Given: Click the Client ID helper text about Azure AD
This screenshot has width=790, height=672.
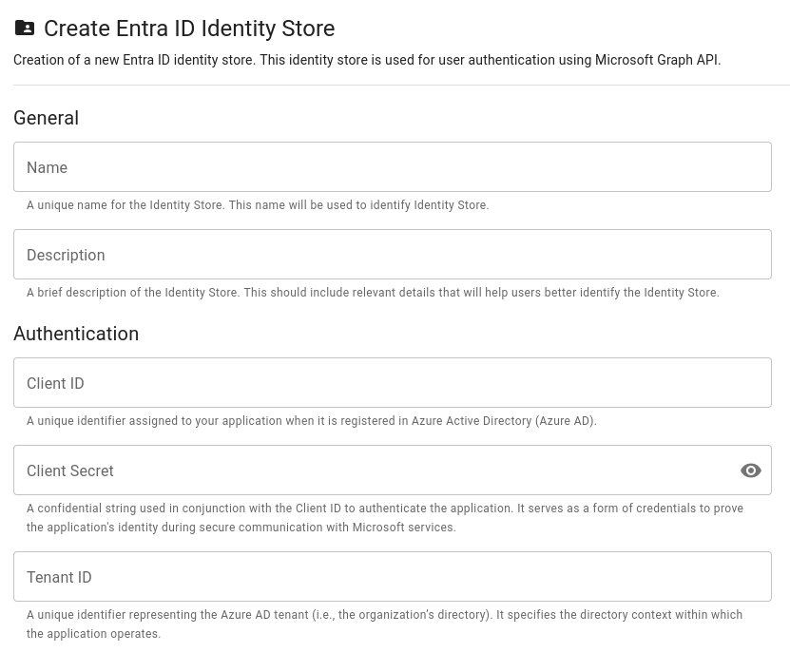Looking at the screenshot, I should (x=312, y=421).
